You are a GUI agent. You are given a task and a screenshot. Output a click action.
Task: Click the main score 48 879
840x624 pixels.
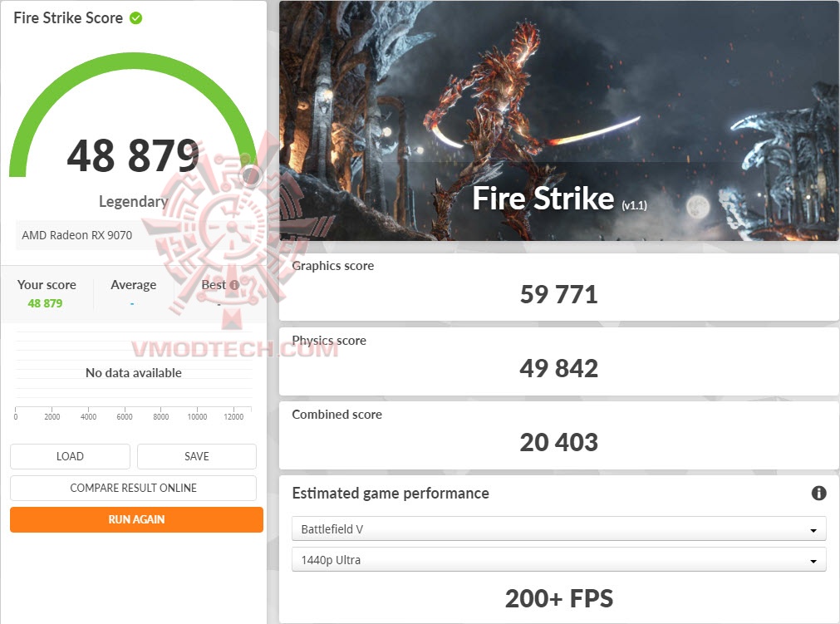(133, 156)
